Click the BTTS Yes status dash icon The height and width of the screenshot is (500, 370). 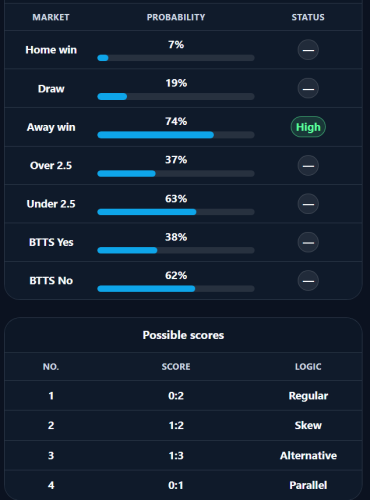click(308, 242)
